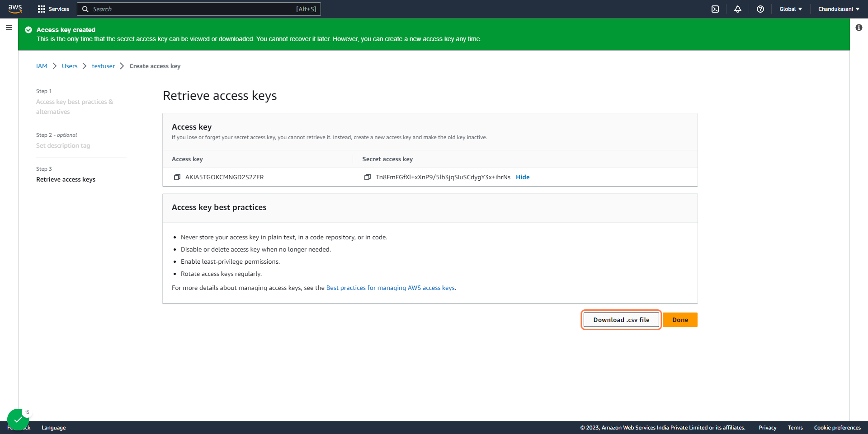Expand the Global region dropdown

[x=791, y=9]
